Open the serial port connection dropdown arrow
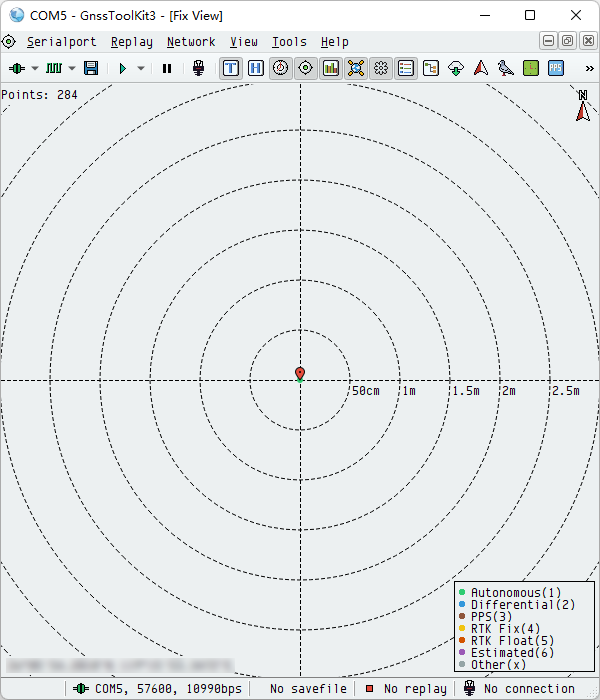Screen dimensions: 600x700 pyautogui.click(x=35, y=68)
